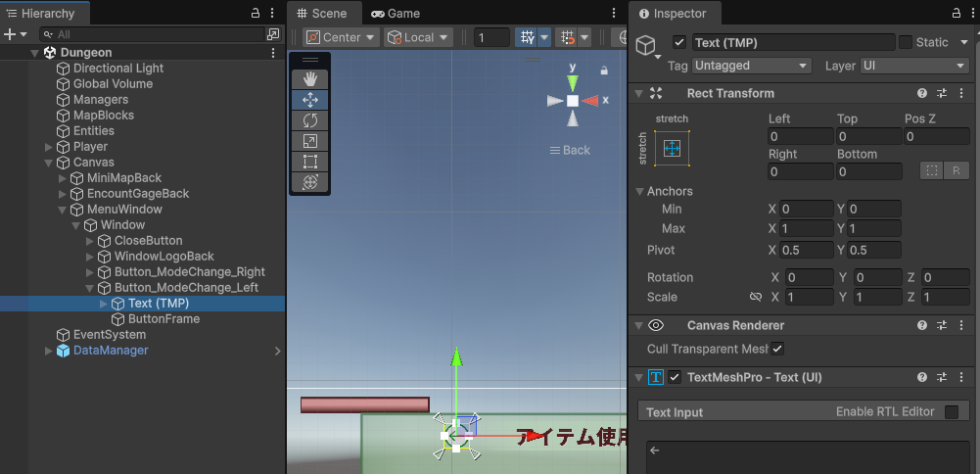Click the raw edit mode R button

point(956,171)
